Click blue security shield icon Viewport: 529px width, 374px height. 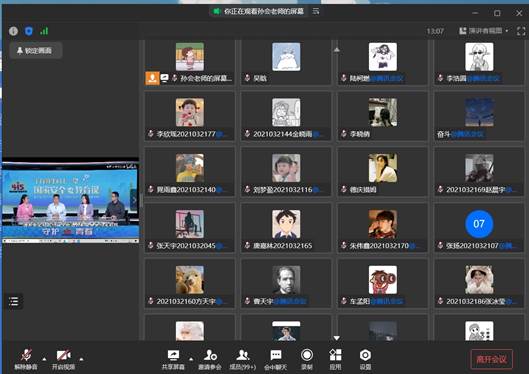(x=29, y=31)
